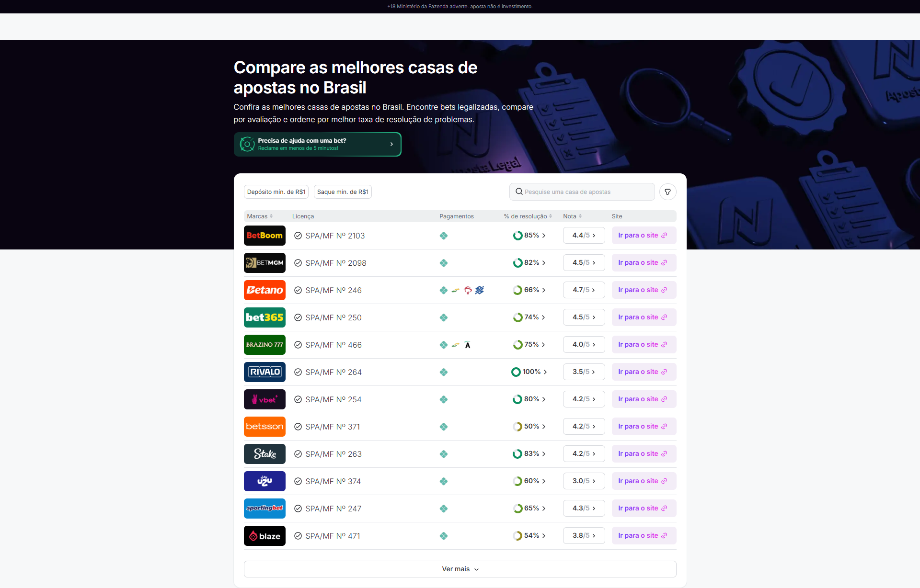The image size is (920, 588).
Task: Go to the sportingbet site
Action: [644, 509]
